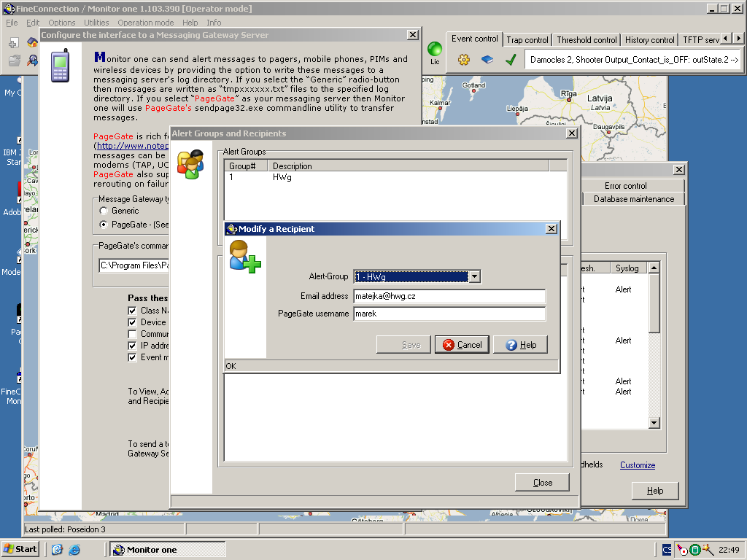Click the blue book icon in Event control

(487, 60)
